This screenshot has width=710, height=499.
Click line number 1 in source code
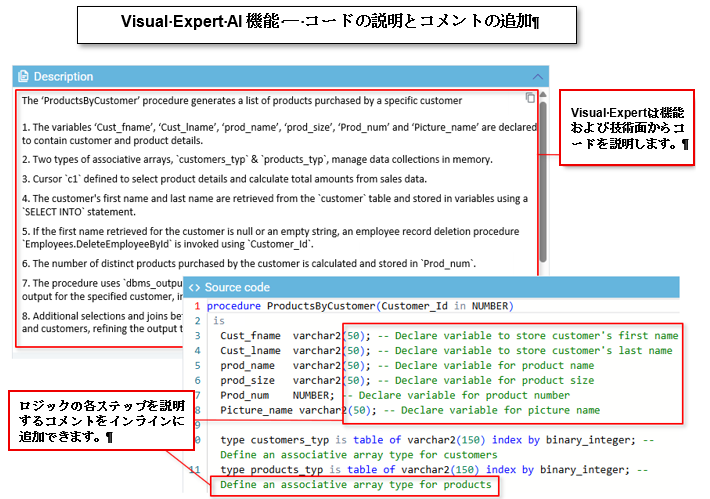click(197, 305)
